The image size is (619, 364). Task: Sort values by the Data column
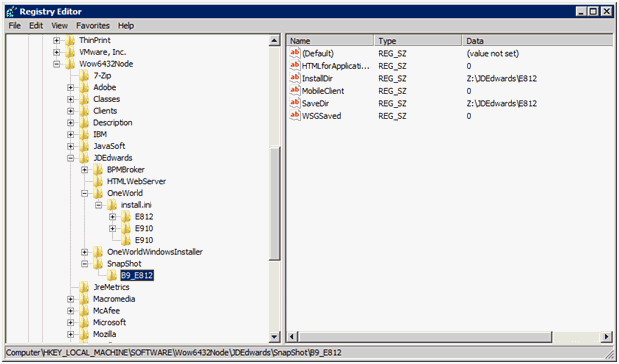(x=538, y=41)
